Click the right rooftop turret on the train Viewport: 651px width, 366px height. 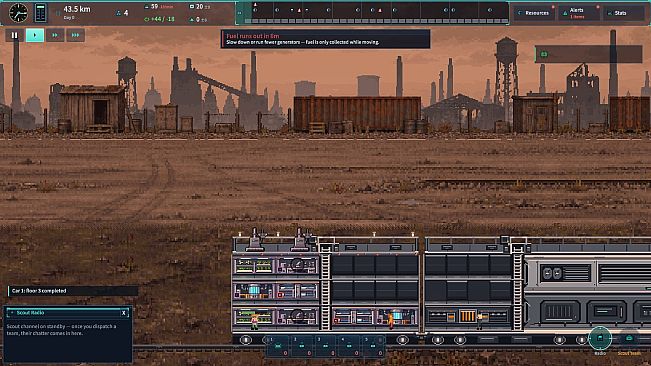pyautogui.click(x=300, y=240)
